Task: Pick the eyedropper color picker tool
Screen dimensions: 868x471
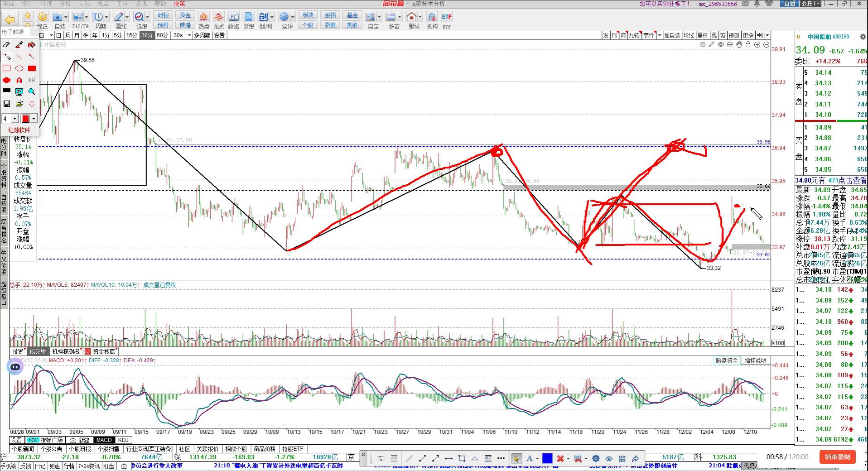Action: 19,45
